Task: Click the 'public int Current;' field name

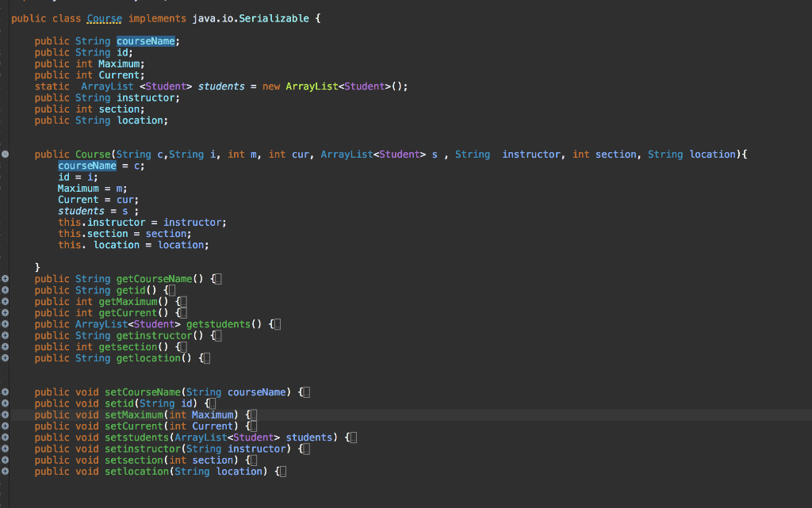Action: click(119, 75)
